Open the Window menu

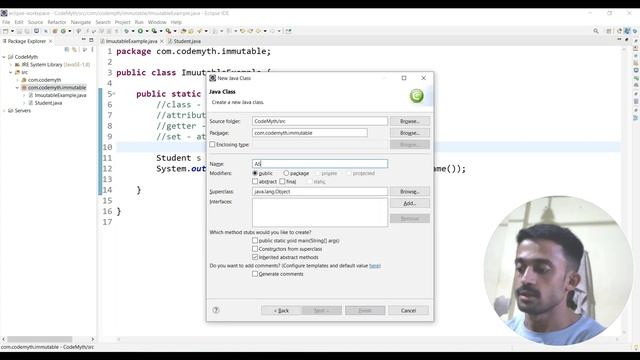tap(157, 22)
